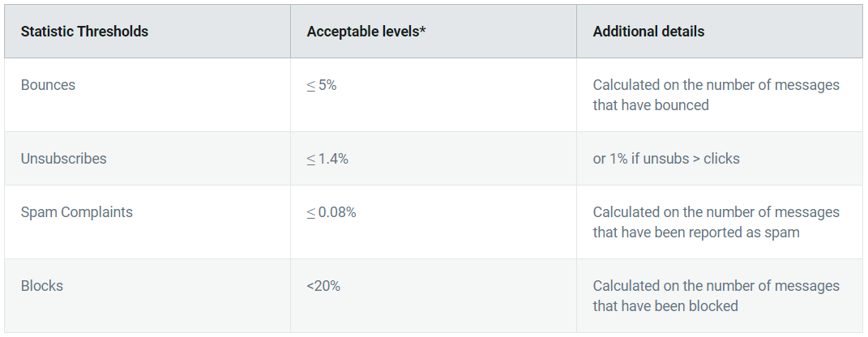868x337 pixels.
Task: Select the Blocks row label
Action: click(x=42, y=286)
